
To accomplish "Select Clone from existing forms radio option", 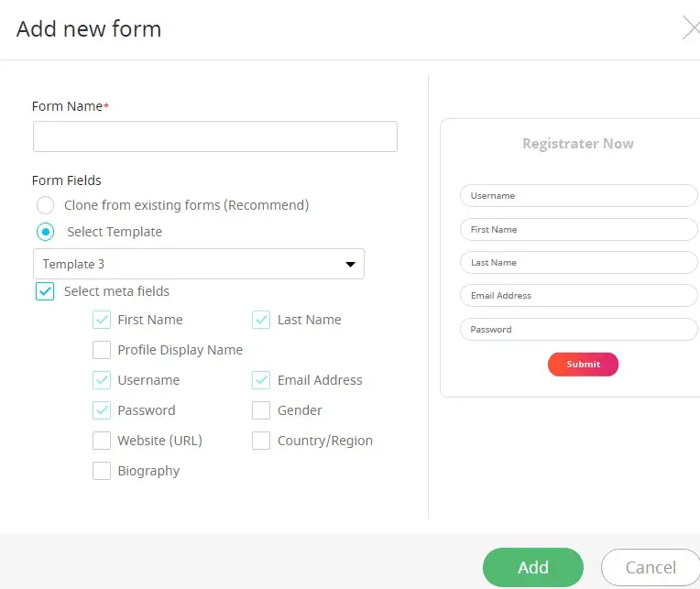I will (45, 205).
